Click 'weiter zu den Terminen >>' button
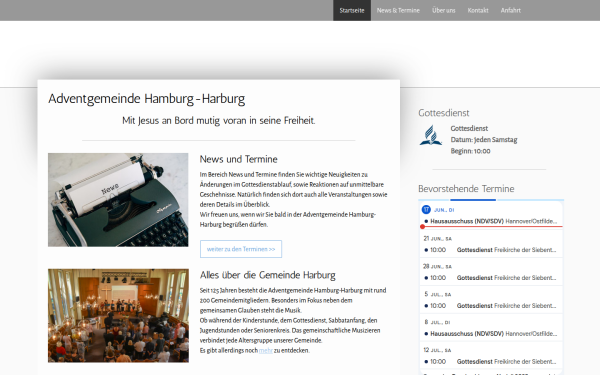The width and height of the screenshot is (600, 375). tap(241, 249)
